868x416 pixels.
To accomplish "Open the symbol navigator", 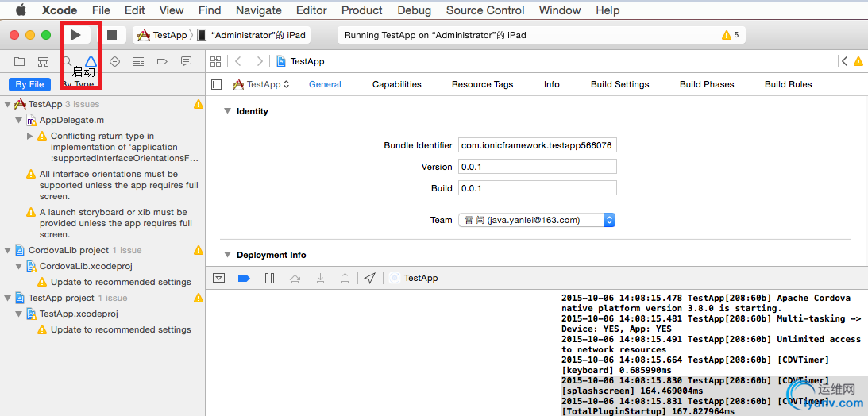I will coord(43,61).
